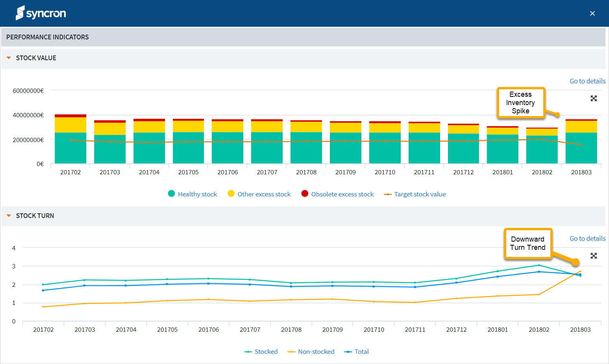The image size is (609, 364).
Task: Click the STOCK TURN section title
Action: click(35, 216)
